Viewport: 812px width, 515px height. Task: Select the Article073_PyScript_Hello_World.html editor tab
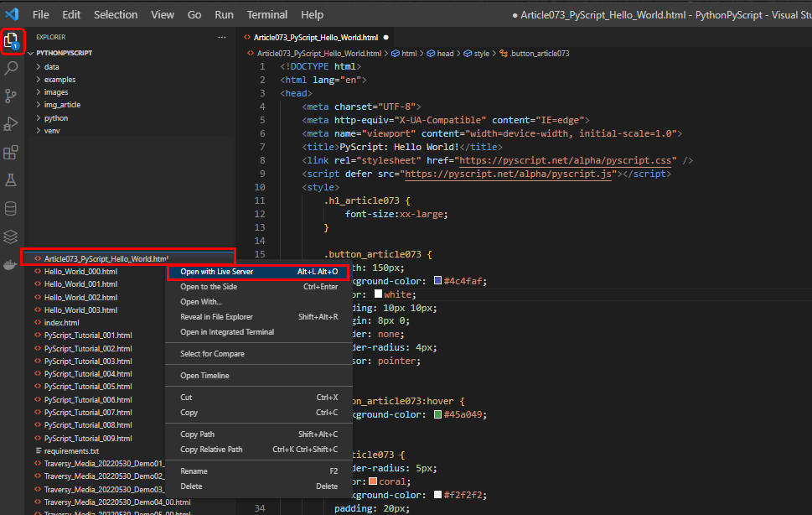[316, 37]
